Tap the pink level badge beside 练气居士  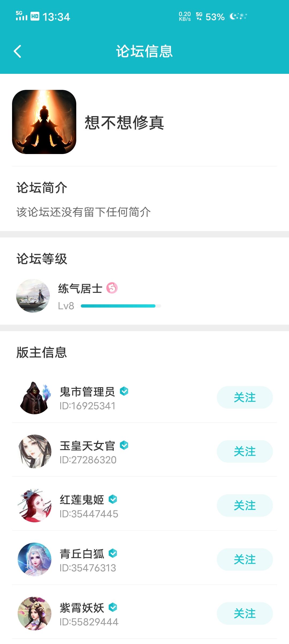(x=112, y=288)
